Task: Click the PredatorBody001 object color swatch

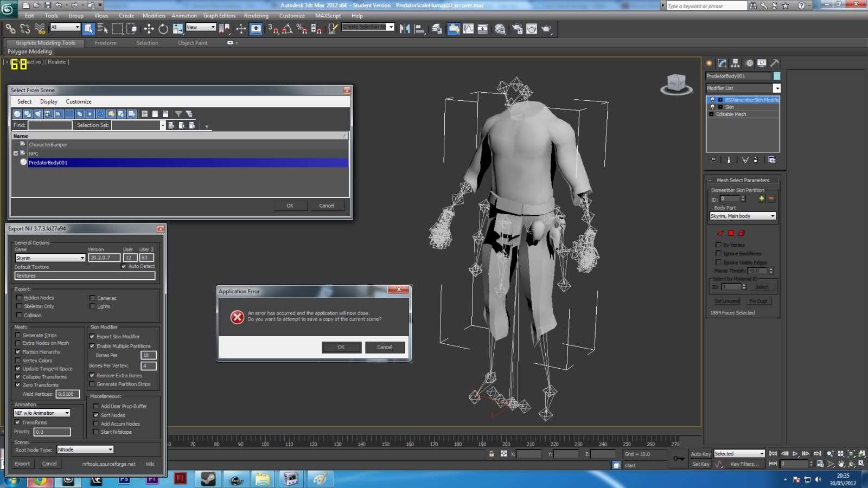Action: click(777, 76)
